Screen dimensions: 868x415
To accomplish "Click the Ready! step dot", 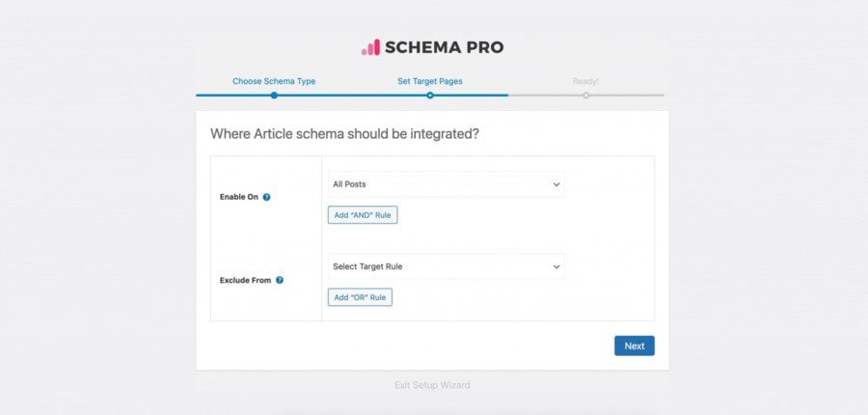I will click(585, 95).
